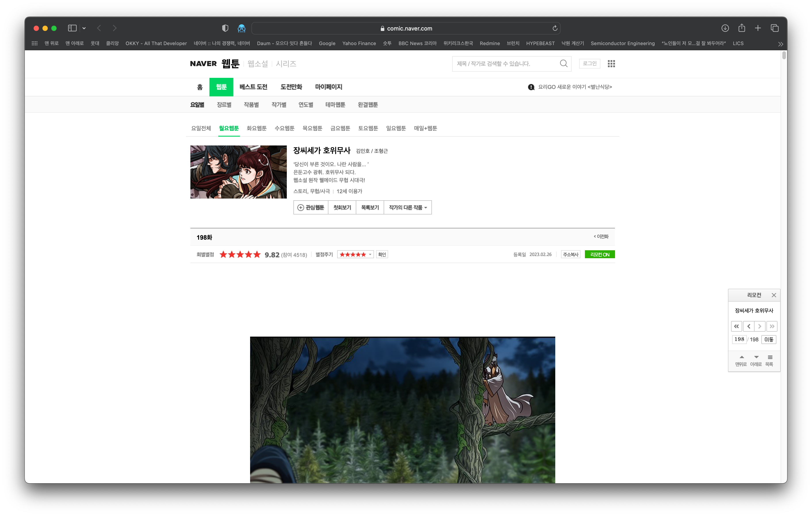Go to next episode in remote
Viewport: 812px width, 516px height.
tap(760, 326)
